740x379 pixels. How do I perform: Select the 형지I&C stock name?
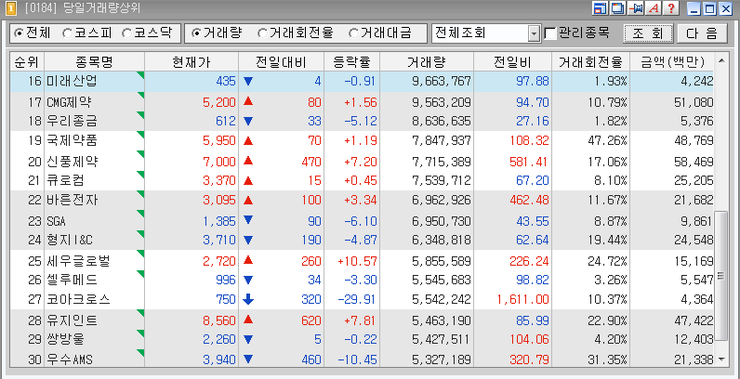(x=69, y=240)
